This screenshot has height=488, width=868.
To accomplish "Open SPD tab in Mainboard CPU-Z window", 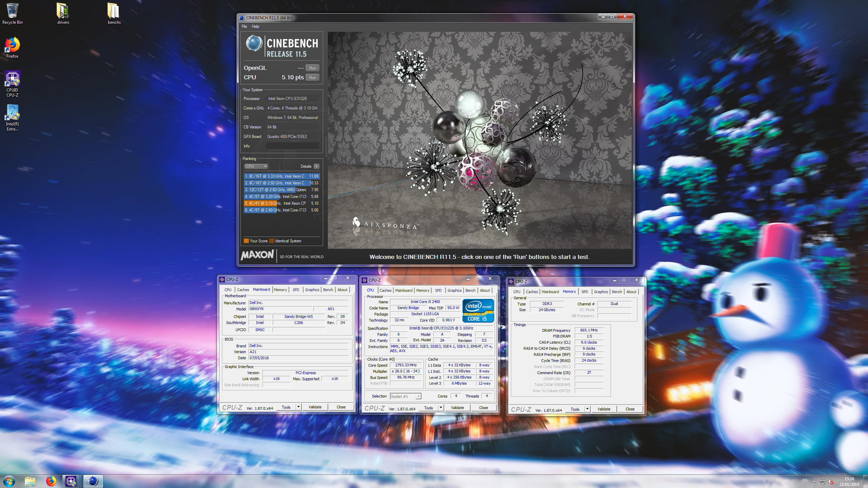I will (296, 290).
